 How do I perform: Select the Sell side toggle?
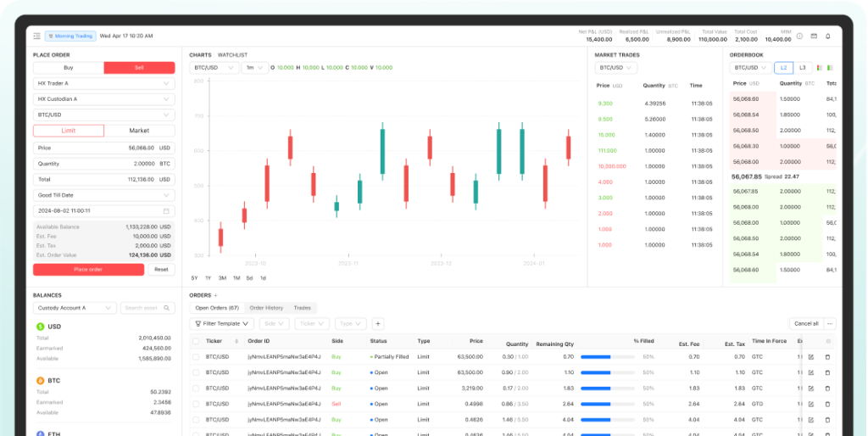tap(140, 68)
